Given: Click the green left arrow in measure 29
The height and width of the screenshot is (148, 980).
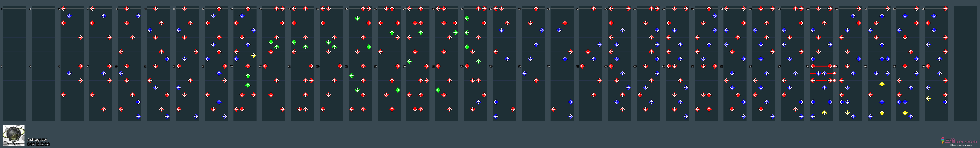Looking at the screenshot, I should click(409, 61).
